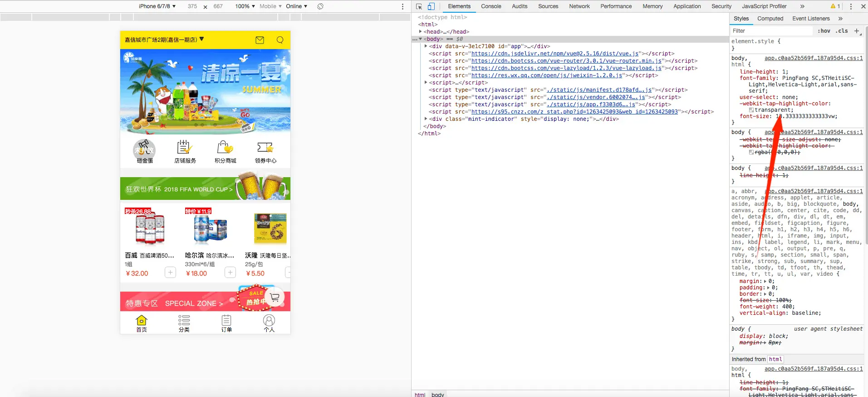This screenshot has height=397, width=868.
Task: Expand the head node
Action: [x=420, y=31]
